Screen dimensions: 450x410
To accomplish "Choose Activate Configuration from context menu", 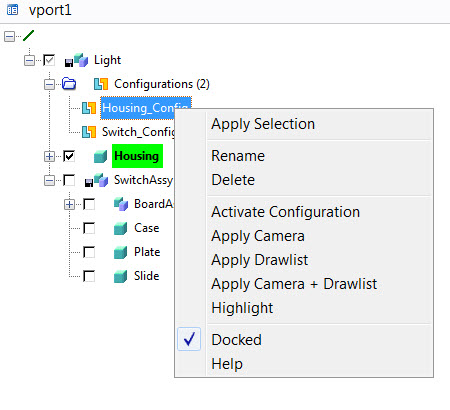I will click(x=286, y=212).
